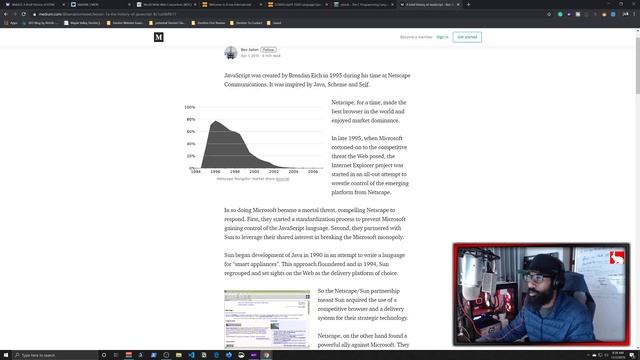Select the active history of JavaScript tab
Image resolution: width=640 pixels, height=360 pixels.
click(x=429, y=4)
